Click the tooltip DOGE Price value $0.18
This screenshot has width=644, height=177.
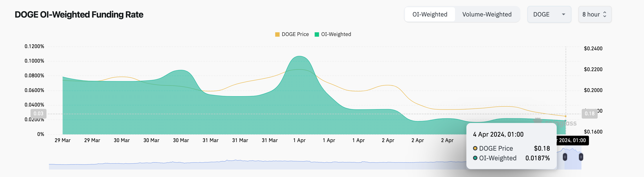click(x=542, y=148)
